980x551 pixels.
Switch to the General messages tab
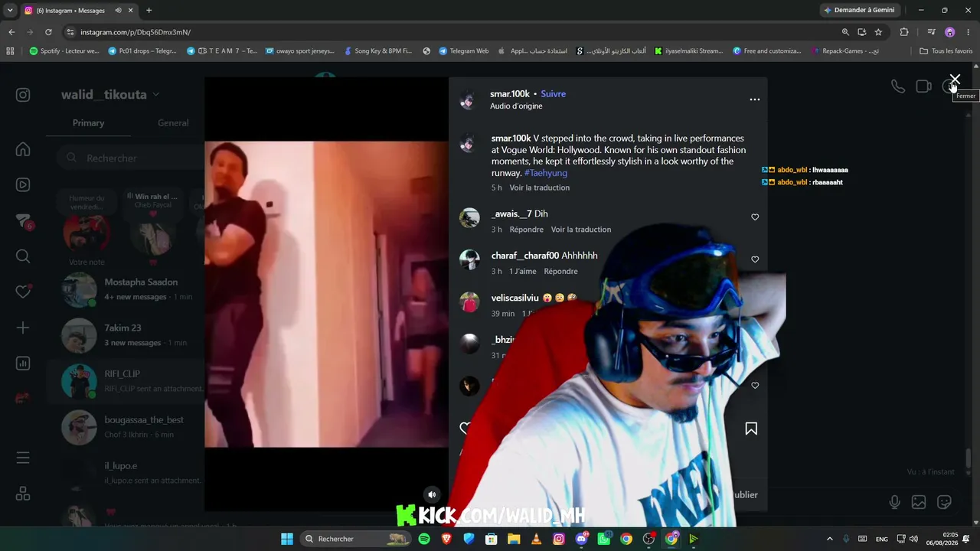[173, 123]
